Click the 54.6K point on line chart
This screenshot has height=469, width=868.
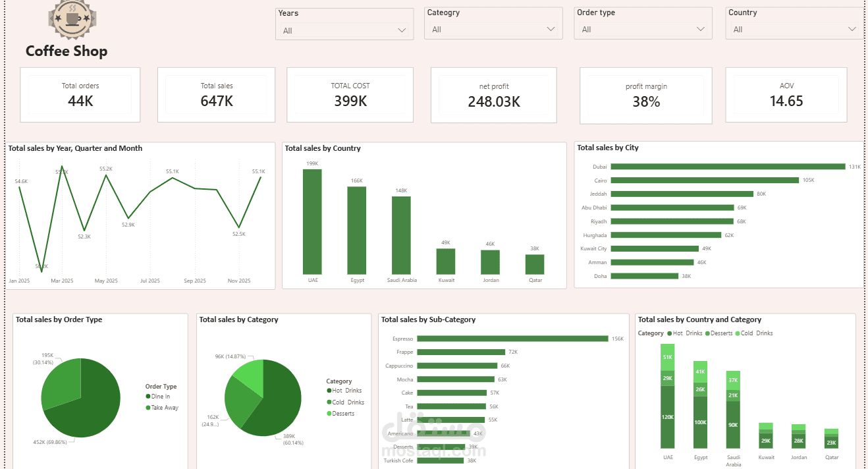coord(20,188)
